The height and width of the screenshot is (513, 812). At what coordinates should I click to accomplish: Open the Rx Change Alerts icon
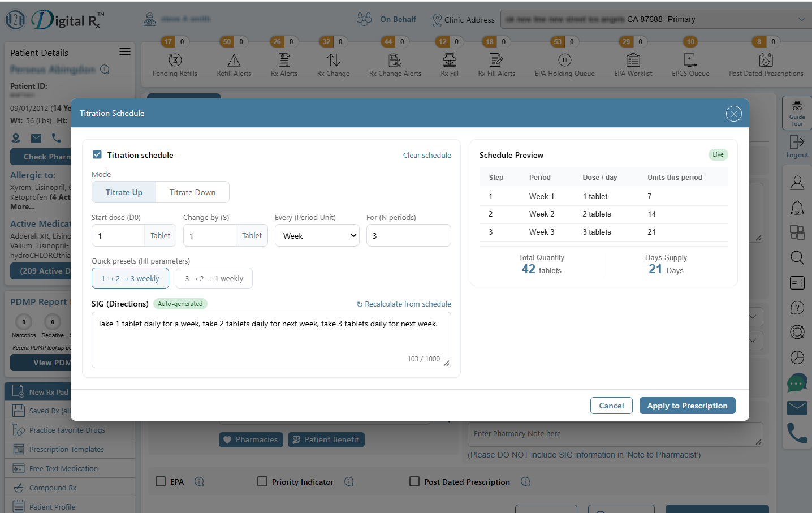tap(395, 60)
